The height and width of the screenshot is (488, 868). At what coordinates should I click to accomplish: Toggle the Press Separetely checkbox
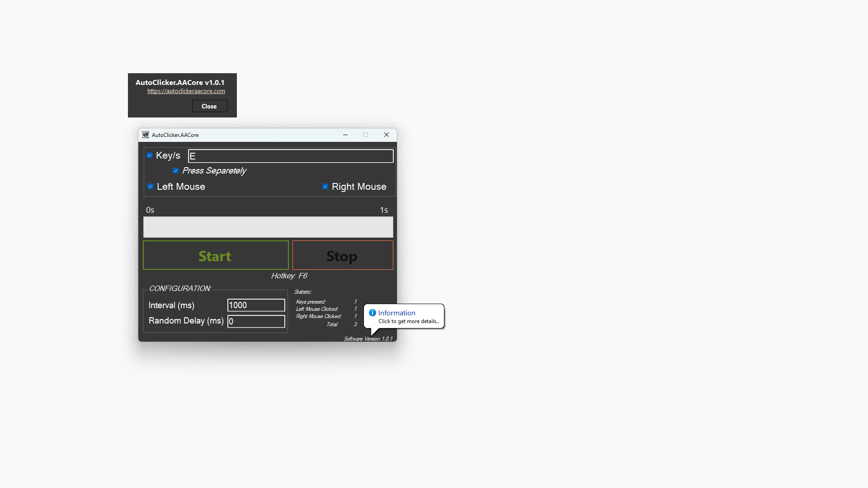click(176, 171)
